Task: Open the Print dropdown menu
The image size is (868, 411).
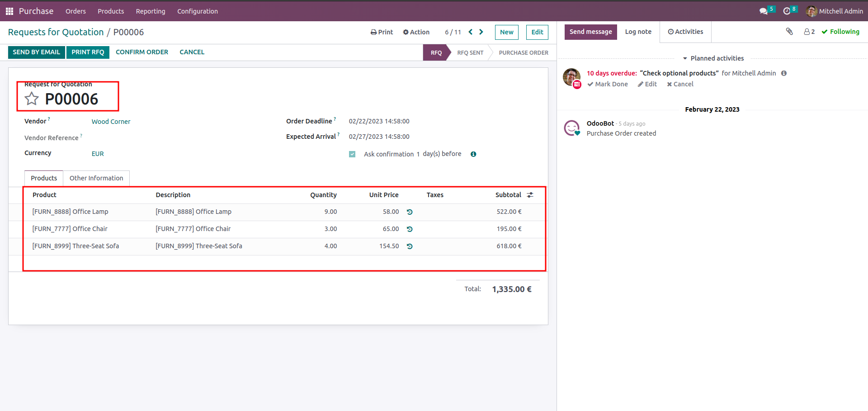Action: pyautogui.click(x=382, y=32)
